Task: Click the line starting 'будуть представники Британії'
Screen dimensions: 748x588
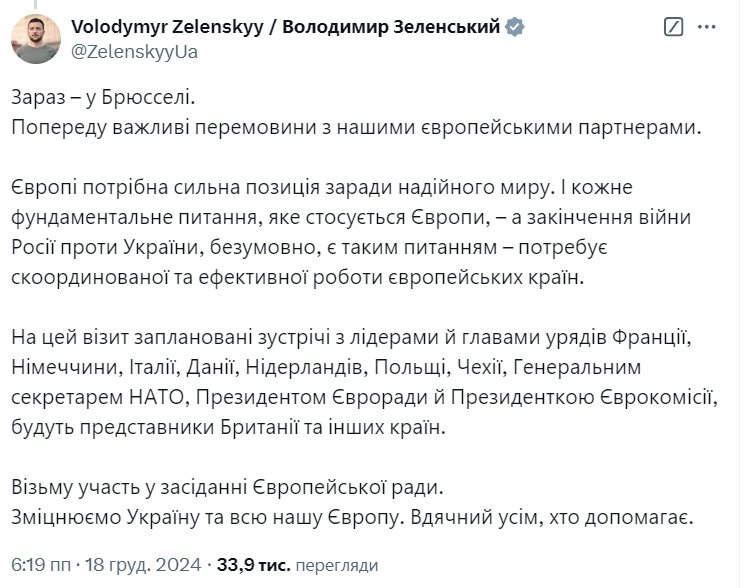Action: click(228, 427)
